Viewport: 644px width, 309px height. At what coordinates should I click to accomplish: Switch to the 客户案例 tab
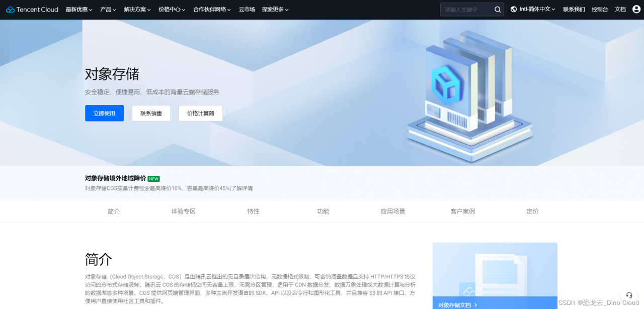coord(462,211)
